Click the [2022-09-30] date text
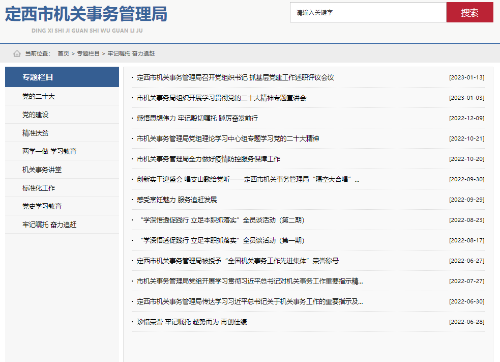 click(466, 179)
